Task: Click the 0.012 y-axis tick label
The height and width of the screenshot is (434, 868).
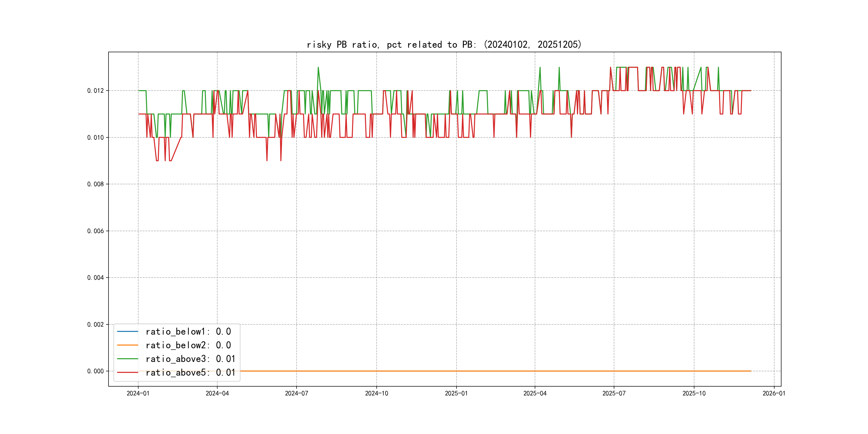Action: click(x=95, y=91)
